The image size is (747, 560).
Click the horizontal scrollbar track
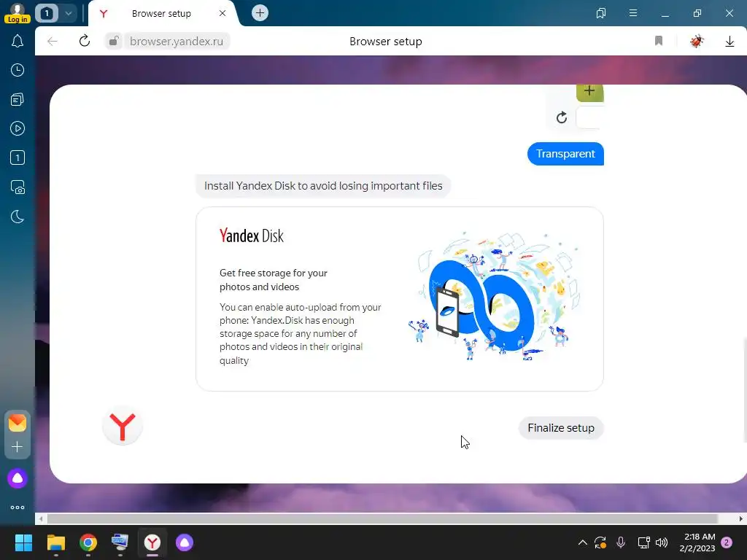[382, 518]
